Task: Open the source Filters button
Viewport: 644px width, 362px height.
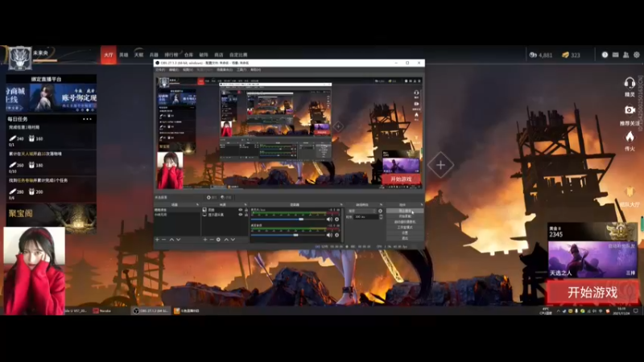Action: click(226, 197)
